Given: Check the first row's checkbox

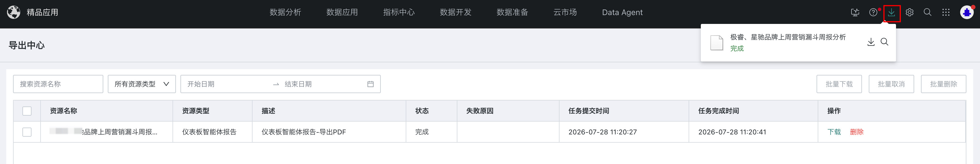Looking at the screenshot, I should pos(27,132).
